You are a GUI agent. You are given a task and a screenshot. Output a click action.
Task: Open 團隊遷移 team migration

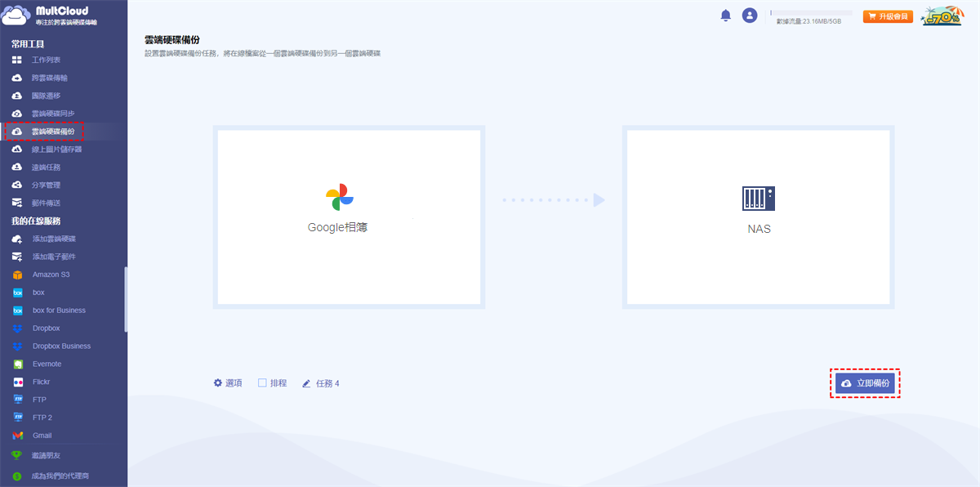(37, 96)
